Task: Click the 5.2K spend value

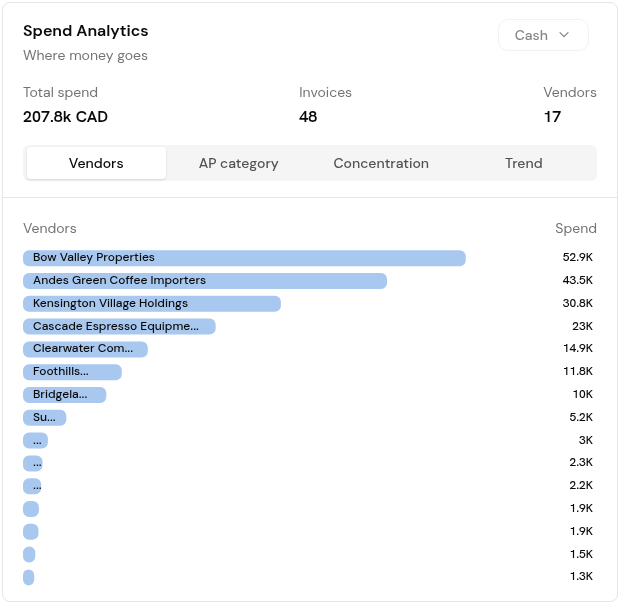Action: coord(581,417)
